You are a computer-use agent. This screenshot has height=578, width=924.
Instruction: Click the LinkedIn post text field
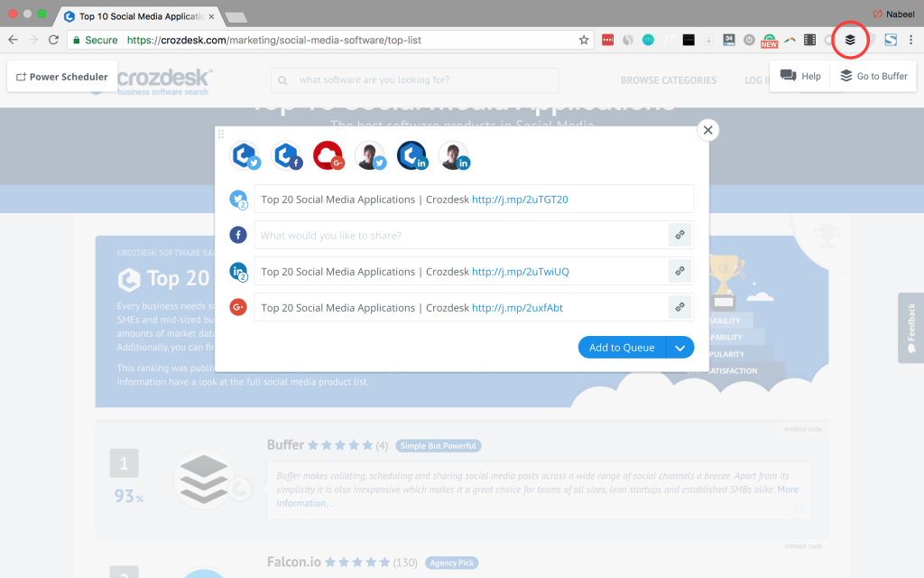[x=461, y=271]
